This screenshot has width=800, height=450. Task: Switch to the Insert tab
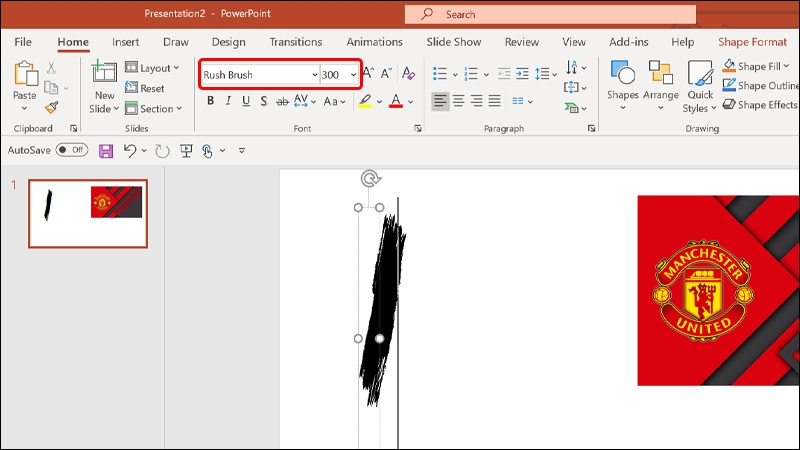[x=126, y=42]
